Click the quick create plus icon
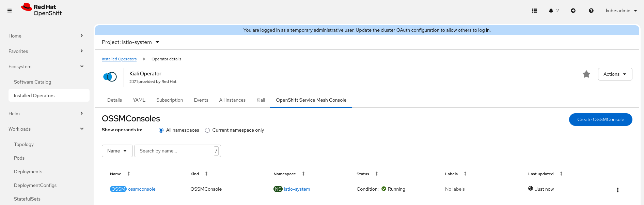 coord(573,11)
